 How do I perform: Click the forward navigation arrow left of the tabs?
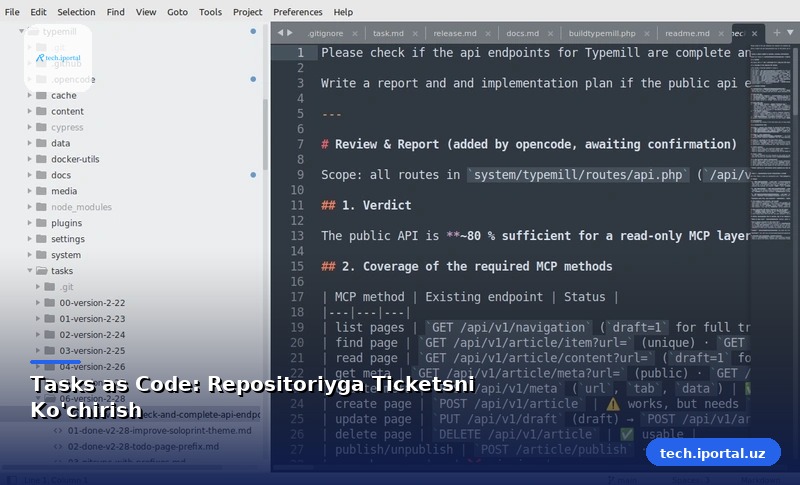coord(290,33)
